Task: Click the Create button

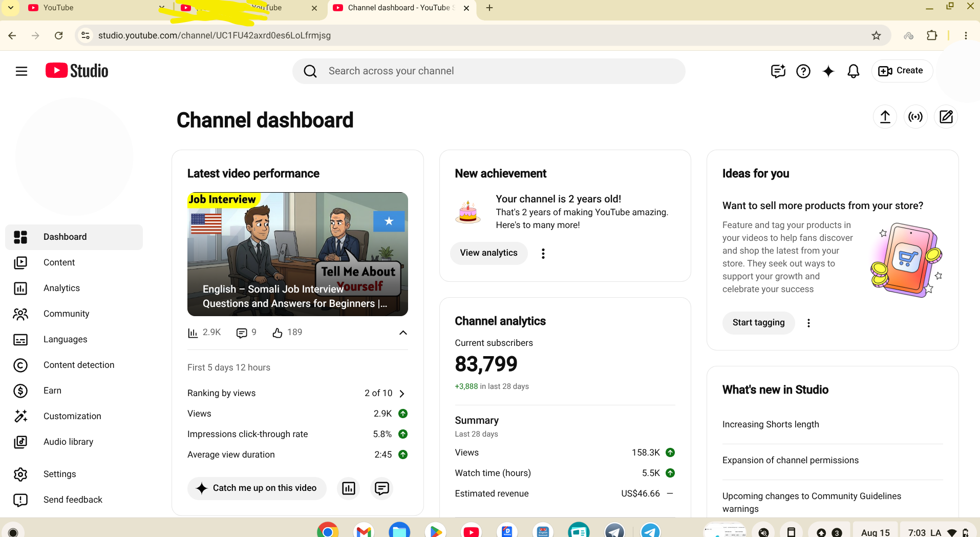Action: pyautogui.click(x=902, y=71)
